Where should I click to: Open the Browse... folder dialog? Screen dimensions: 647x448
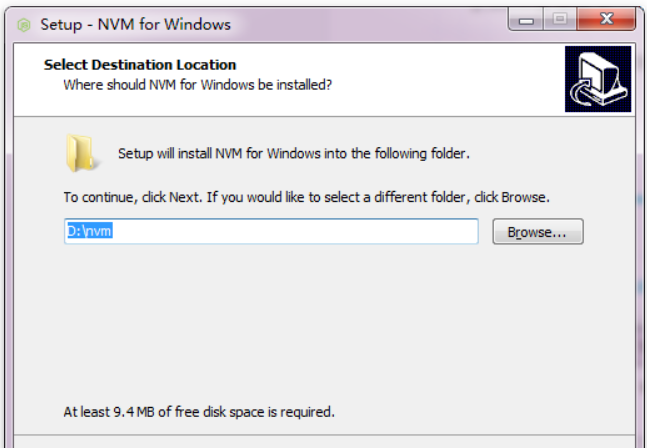(x=538, y=231)
